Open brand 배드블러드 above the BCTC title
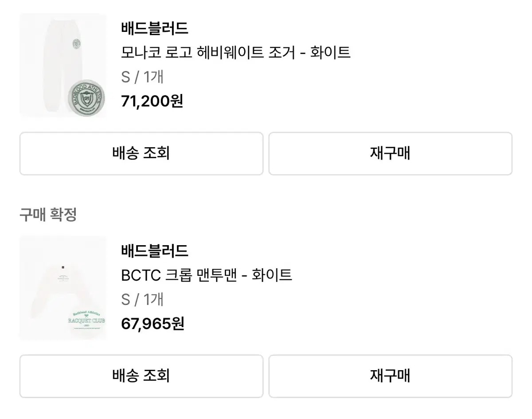Image resolution: width=532 pixels, height=419 pixels. click(154, 251)
